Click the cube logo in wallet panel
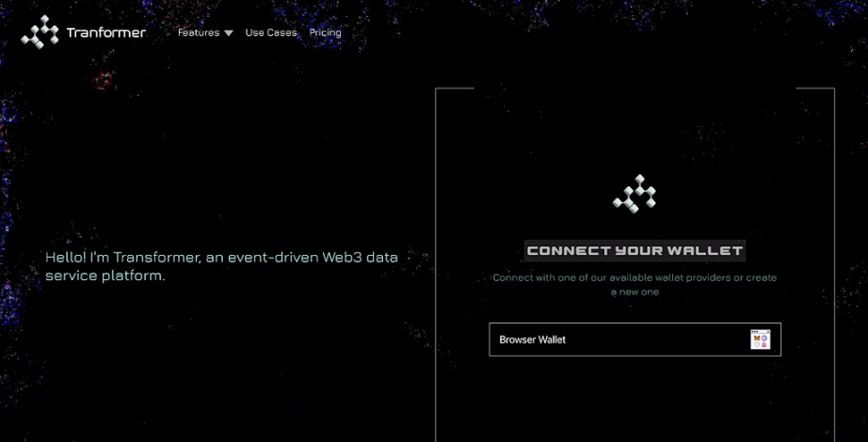868x442 pixels. click(635, 194)
